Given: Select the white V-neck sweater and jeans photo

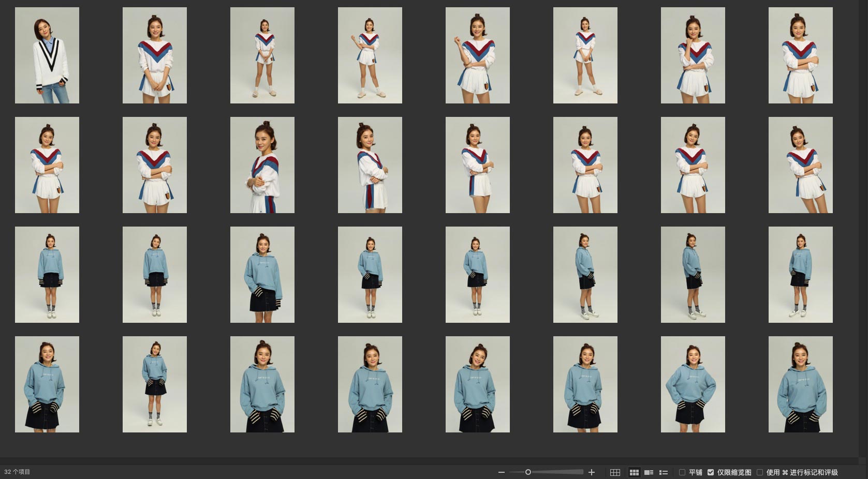Looking at the screenshot, I should point(47,55).
